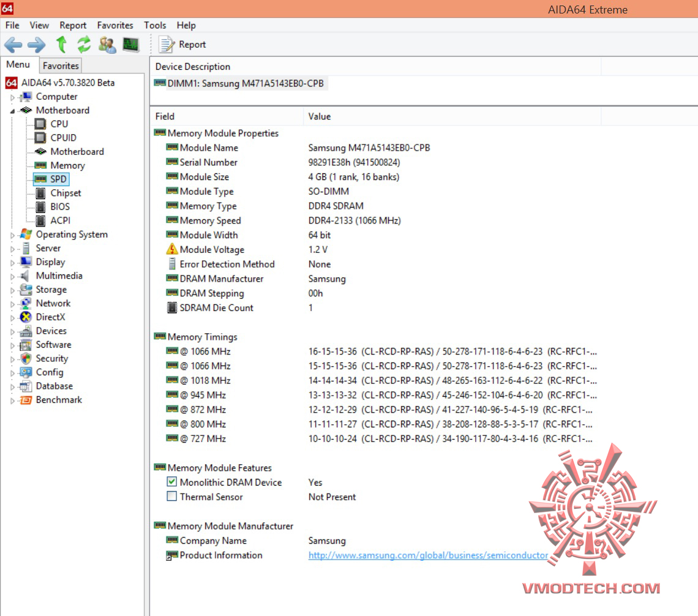698x616 pixels.
Task: Switch to the Menu tab
Action: (x=18, y=64)
